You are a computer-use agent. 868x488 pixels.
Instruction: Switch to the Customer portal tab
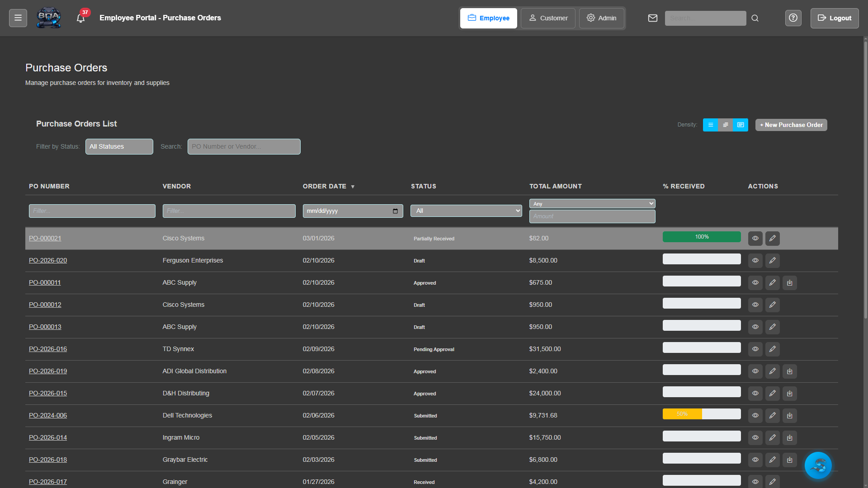pos(548,18)
